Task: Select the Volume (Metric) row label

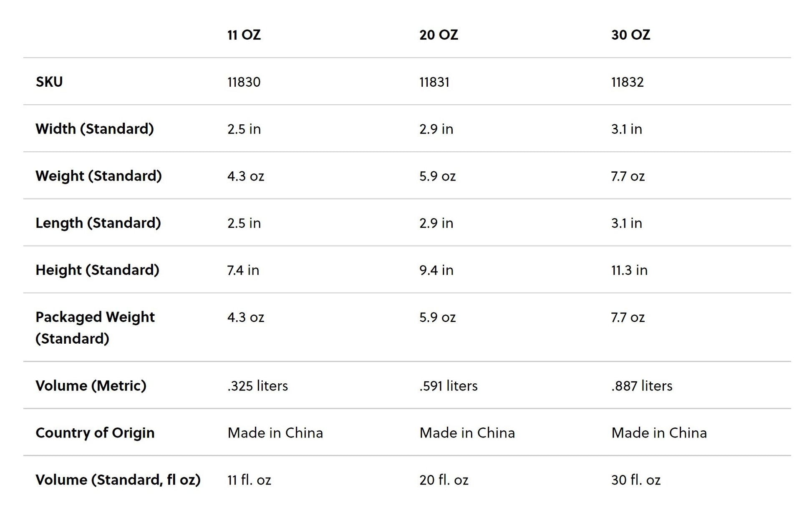Action: click(x=91, y=386)
